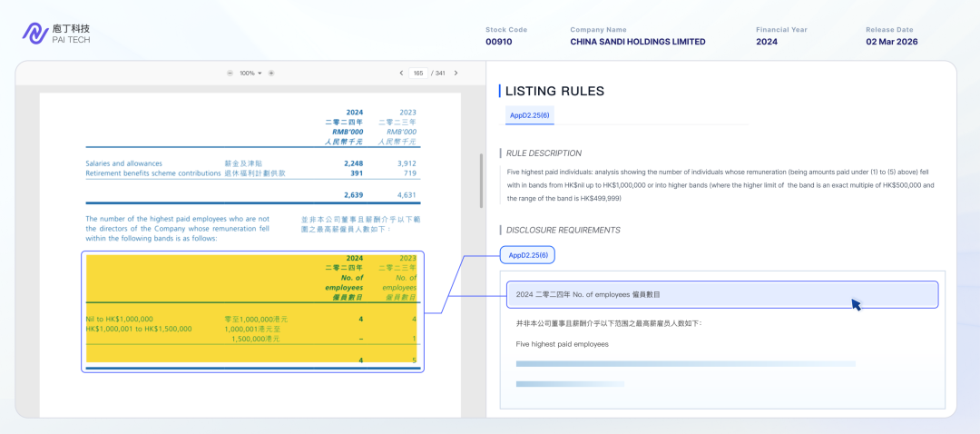This screenshot has height=434, width=980.
Task: Click company name CHINA SANDI HOLDINGS LIMITED
Action: [637, 42]
